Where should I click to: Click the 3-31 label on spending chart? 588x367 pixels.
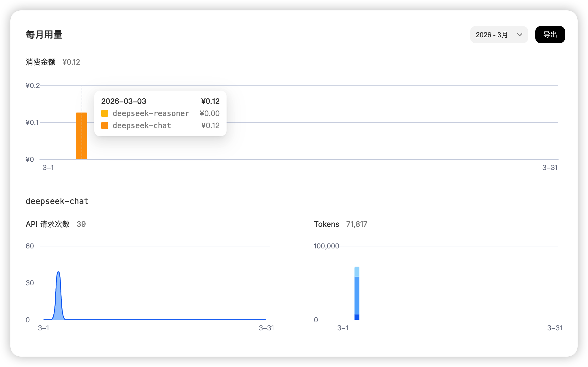pyautogui.click(x=550, y=168)
